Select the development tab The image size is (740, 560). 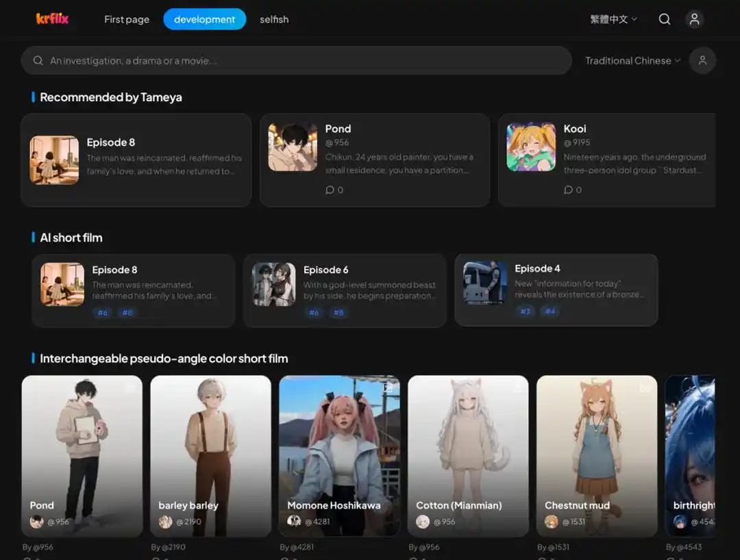pos(204,19)
